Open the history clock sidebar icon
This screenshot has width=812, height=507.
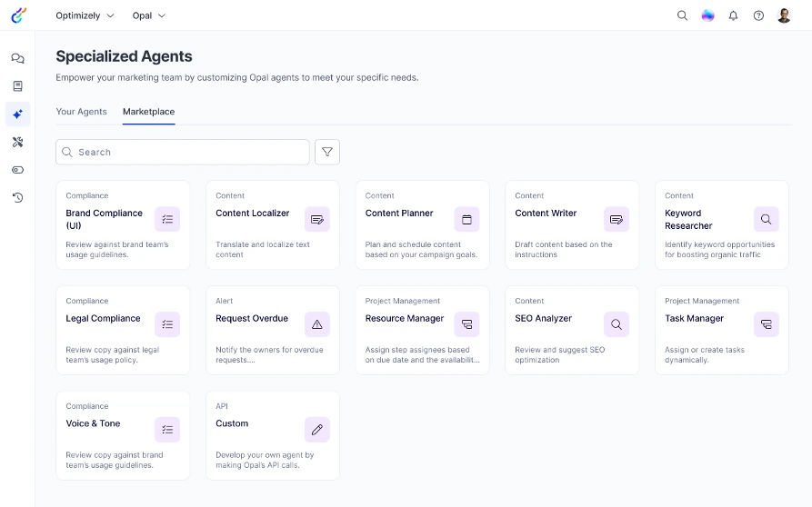pyautogui.click(x=17, y=198)
